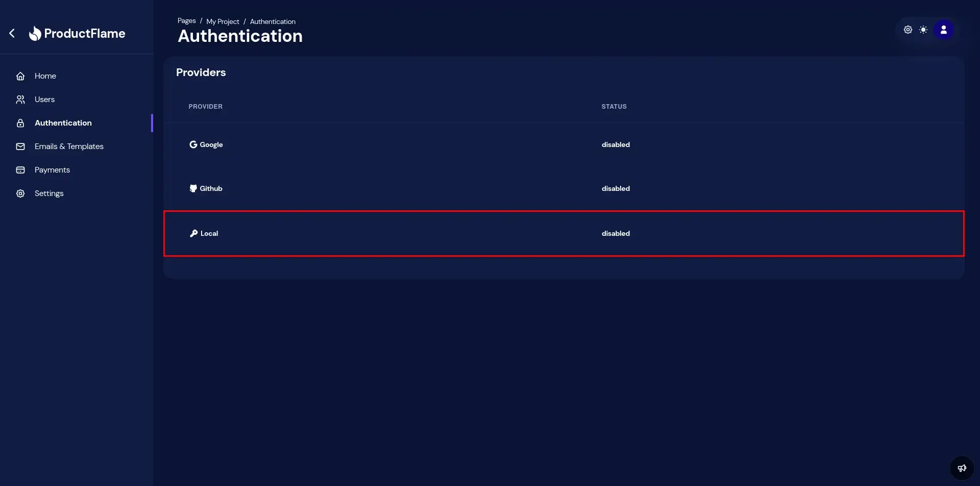Click the megaphone announcement button
The width and height of the screenshot is (980, 486).
pos(962,468)
